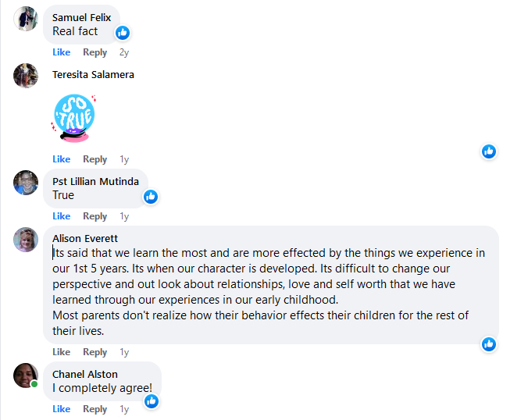Click the like reaction icon on Teresita Salamera's comment

tap(489, 151)
